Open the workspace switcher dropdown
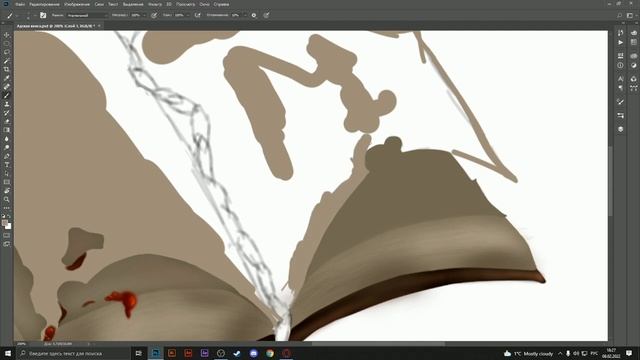Image resolution: width=640 pixels, height=360 pixels. tap(631, 15)
